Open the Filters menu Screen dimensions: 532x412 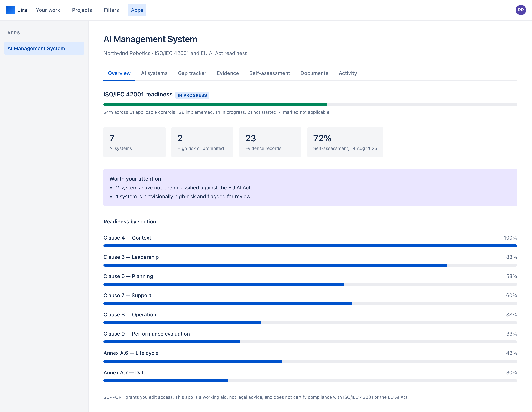tap(111, 10)
